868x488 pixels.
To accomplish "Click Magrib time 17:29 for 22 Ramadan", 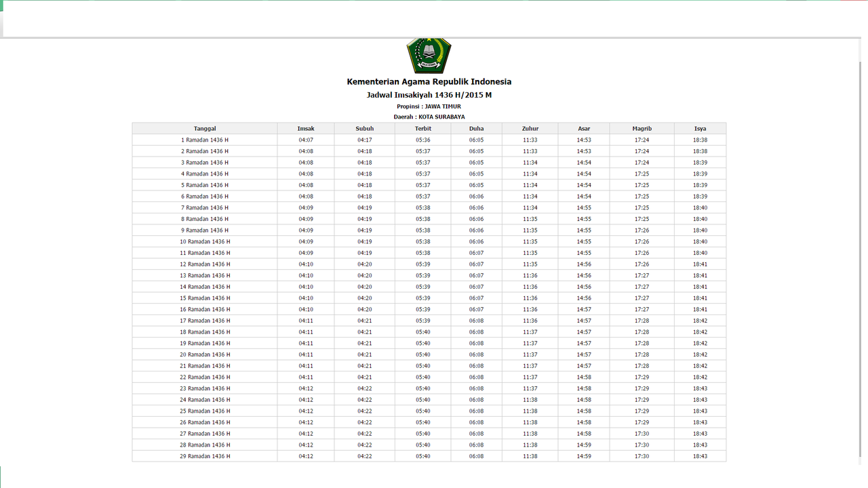I will tap(642, 378).
